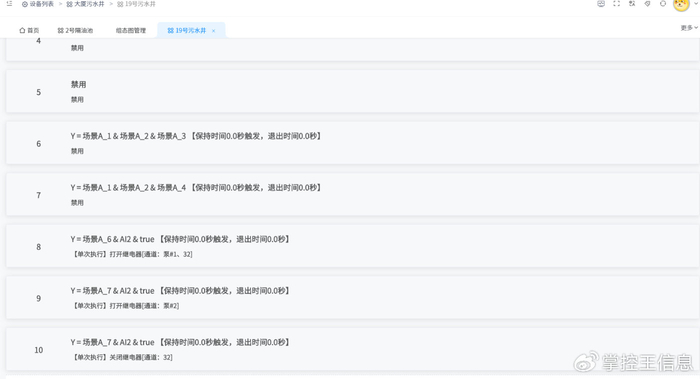The height and width of the screenshot is (379, 700).
Task: Select rule 5 禁用 title
Action: coord(78,84)
